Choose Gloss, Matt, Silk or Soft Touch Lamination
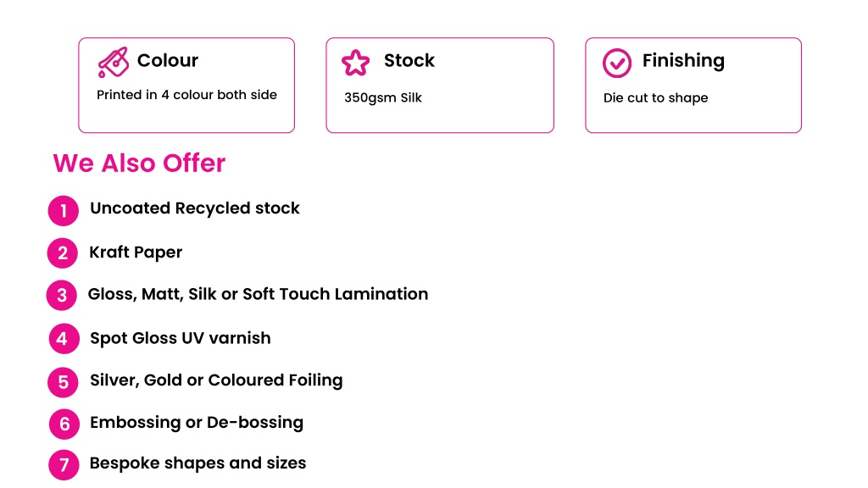This screenshot has height=488, width=868. coord(258,294)
